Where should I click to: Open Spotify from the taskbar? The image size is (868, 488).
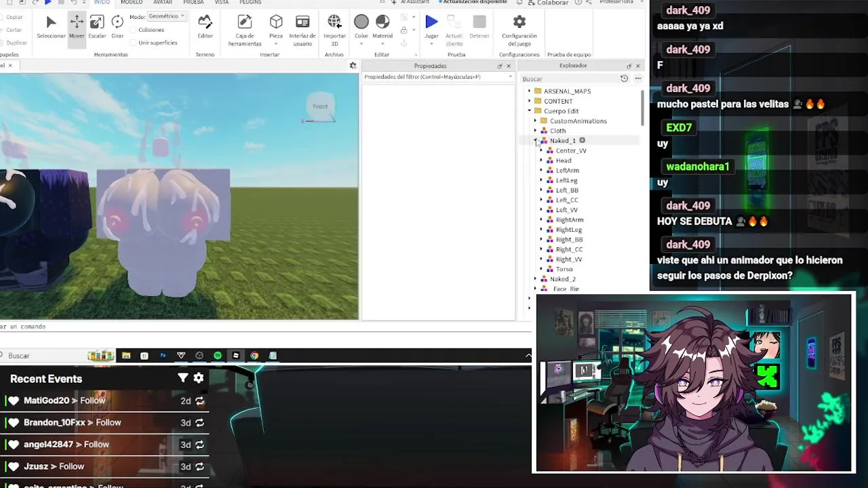(217, 355)
